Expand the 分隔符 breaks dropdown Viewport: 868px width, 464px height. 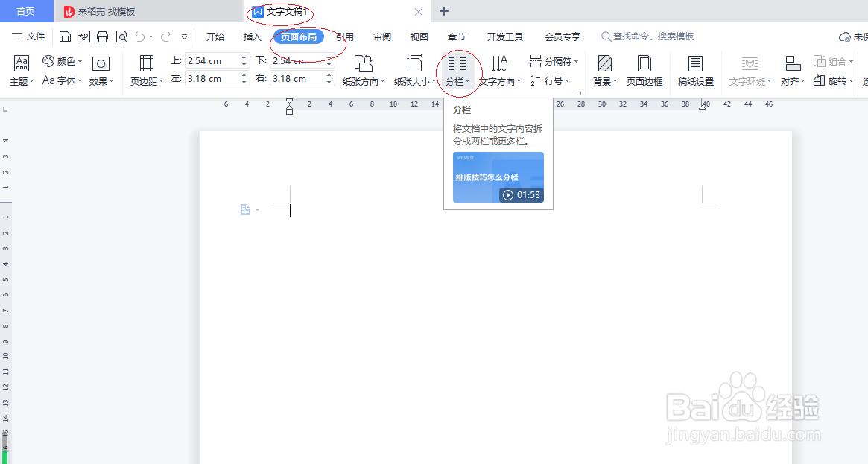(555, 60)
